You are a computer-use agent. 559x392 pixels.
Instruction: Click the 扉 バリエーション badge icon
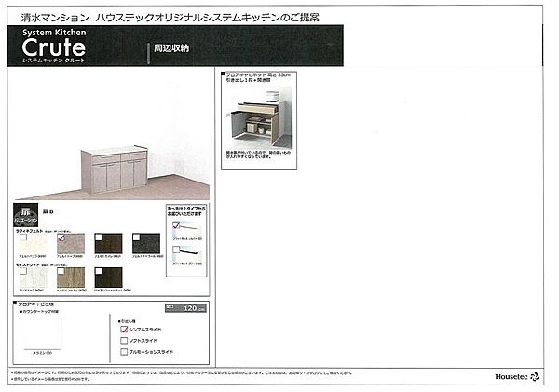tap(26, 215)
